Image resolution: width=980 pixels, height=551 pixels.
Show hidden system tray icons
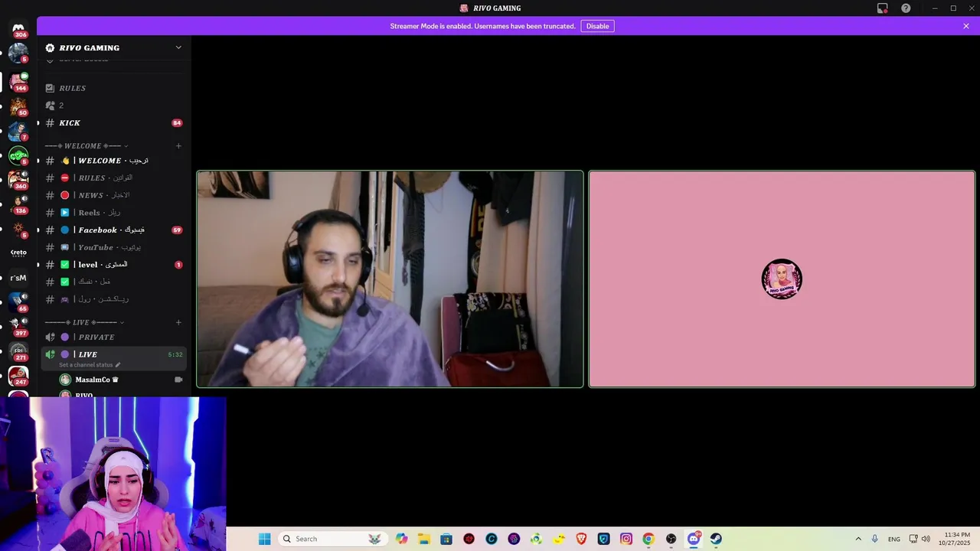pos(858,539)
